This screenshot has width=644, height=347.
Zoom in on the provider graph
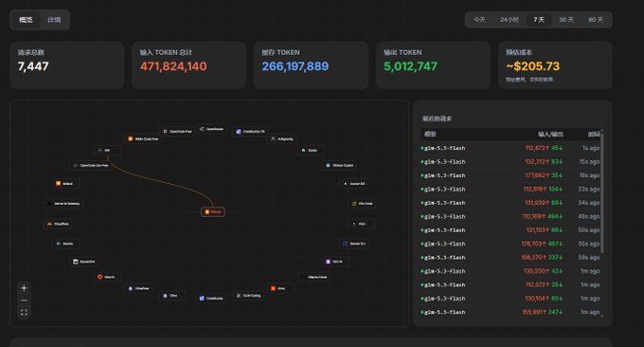24,288
